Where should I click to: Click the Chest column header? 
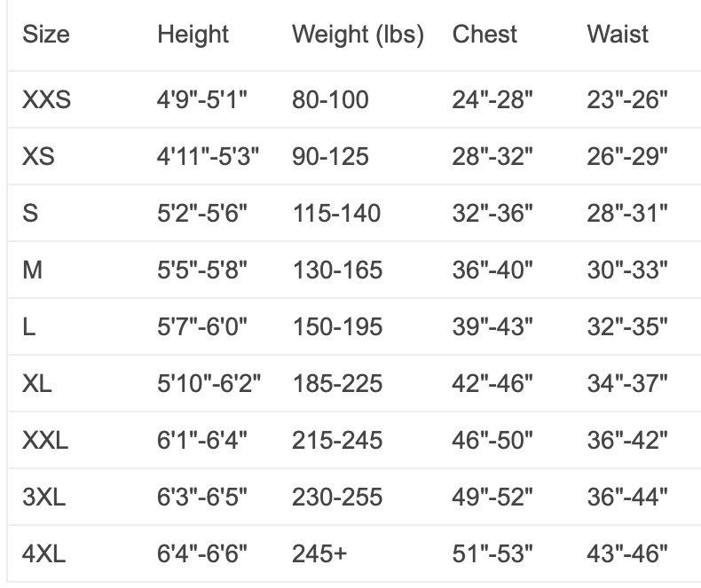[x=484, y=35]
